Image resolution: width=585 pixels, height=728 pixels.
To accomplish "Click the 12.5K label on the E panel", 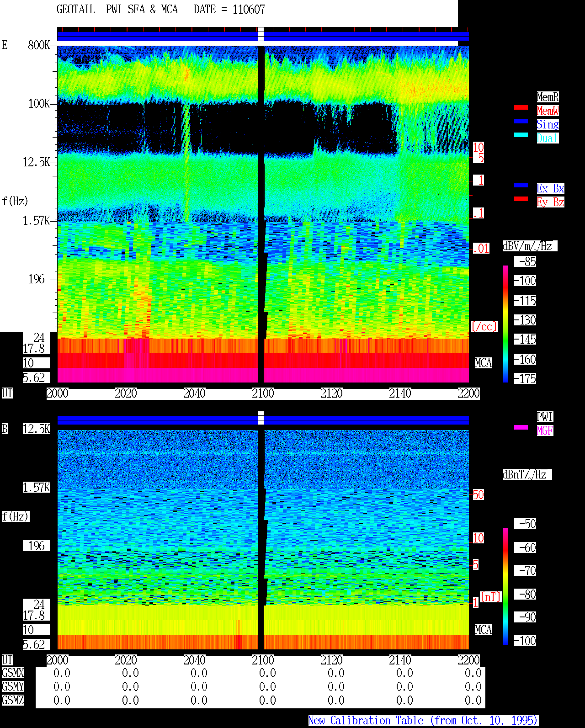I will click(x=37, y=162).
